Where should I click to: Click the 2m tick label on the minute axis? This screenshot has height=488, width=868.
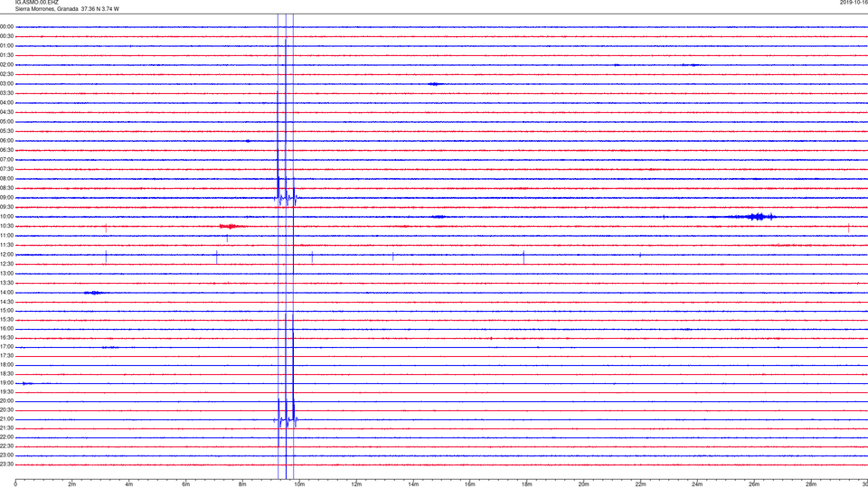(x=72, y=484)
